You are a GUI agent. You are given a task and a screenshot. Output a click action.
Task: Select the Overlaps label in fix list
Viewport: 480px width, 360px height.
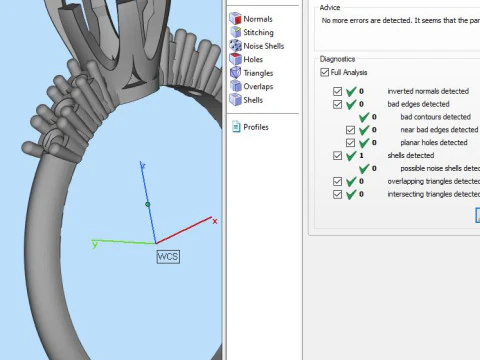click(x=258, y=87)
